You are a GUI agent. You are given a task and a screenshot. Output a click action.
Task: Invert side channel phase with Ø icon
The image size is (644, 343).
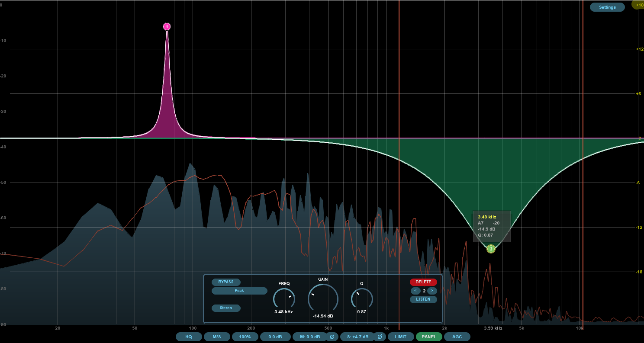click(380, 337)
